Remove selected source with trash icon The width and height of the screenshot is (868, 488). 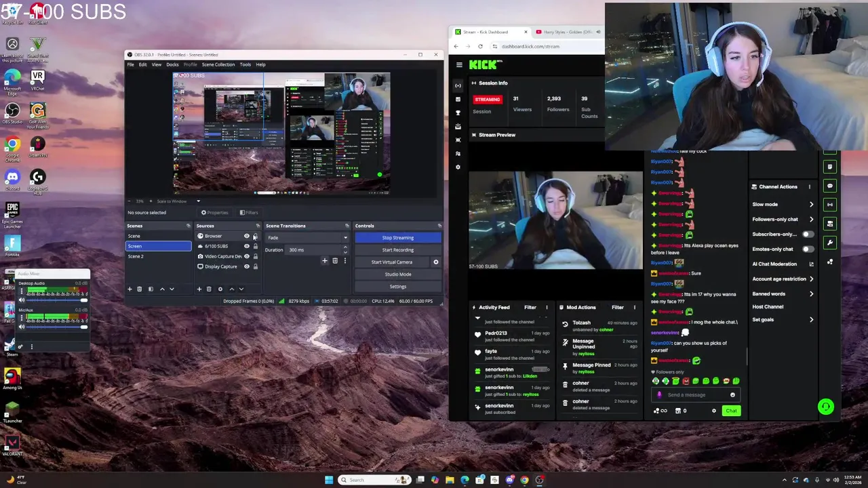click(209, 289)
